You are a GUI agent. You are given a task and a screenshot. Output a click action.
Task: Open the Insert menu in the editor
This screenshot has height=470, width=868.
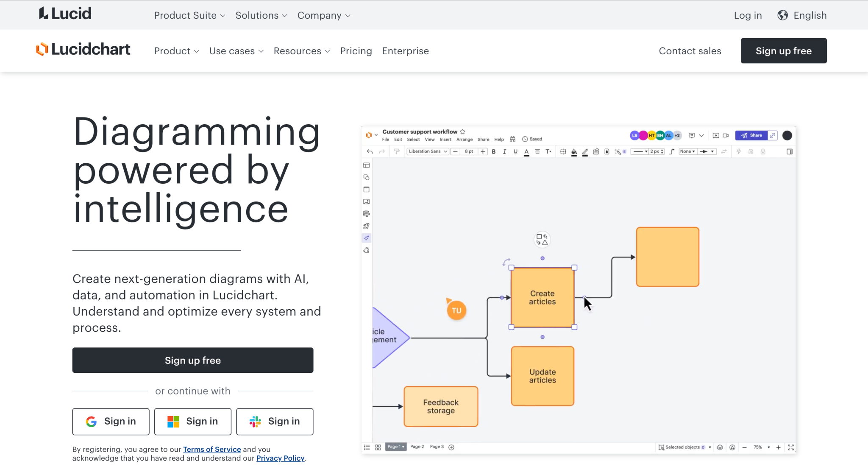445,139
